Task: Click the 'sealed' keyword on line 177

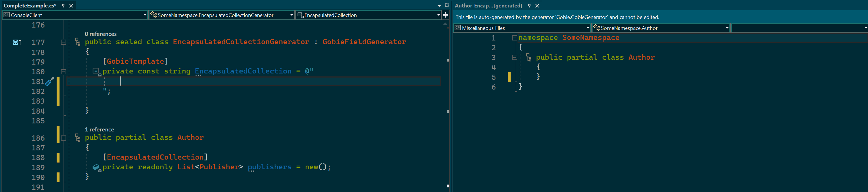Action: 129,42
